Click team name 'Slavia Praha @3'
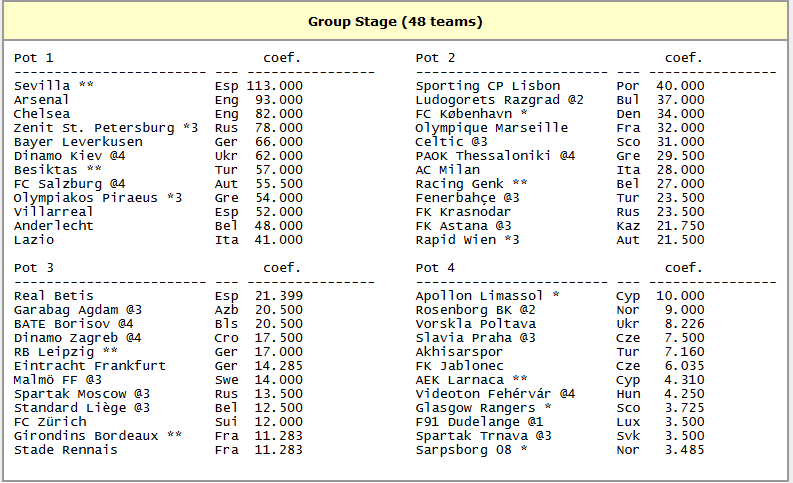The height and width of the screenshot is (483, 793). click(475, 338)
